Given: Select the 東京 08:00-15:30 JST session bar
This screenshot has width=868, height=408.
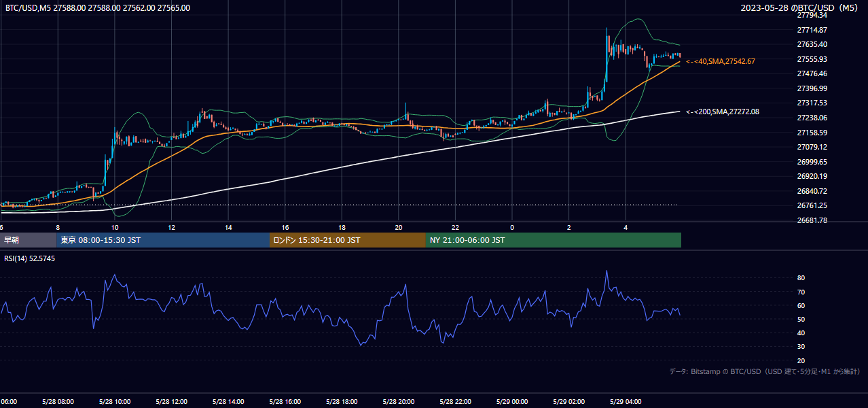Looking at the screenshot, I should pyautogui.click(x=163, y=240).
